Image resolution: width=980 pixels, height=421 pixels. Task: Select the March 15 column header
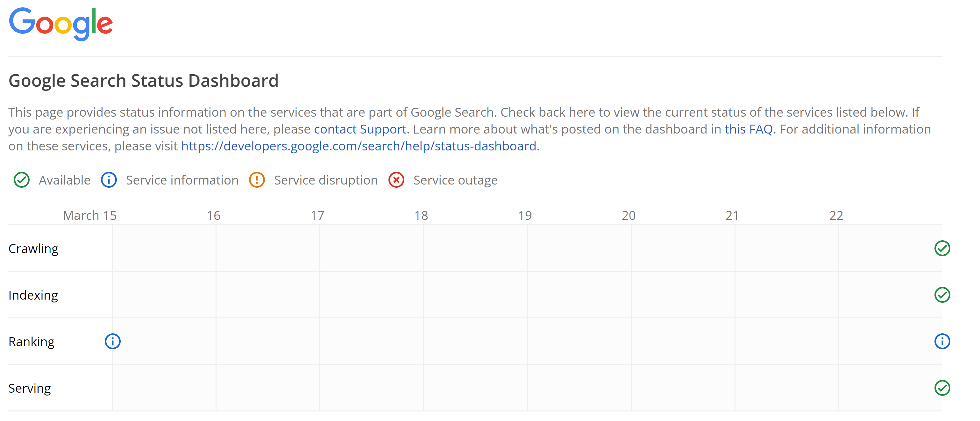tap(90, 215)
